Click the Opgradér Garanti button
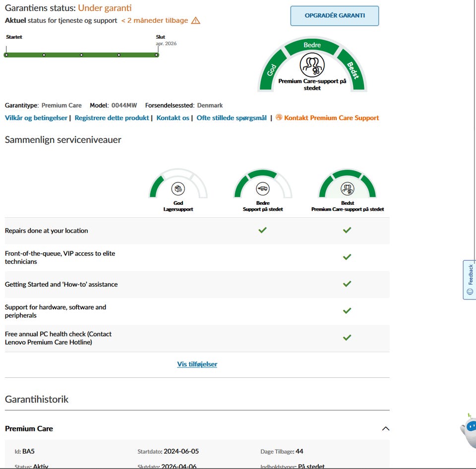Screen dimensions: 476x469 [x=334, y=16]
